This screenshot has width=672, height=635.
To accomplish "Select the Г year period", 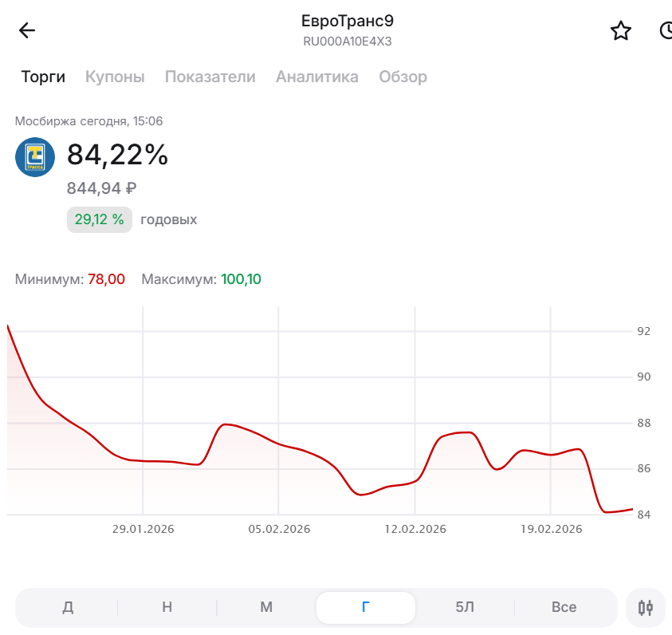I will coord(366,607).
